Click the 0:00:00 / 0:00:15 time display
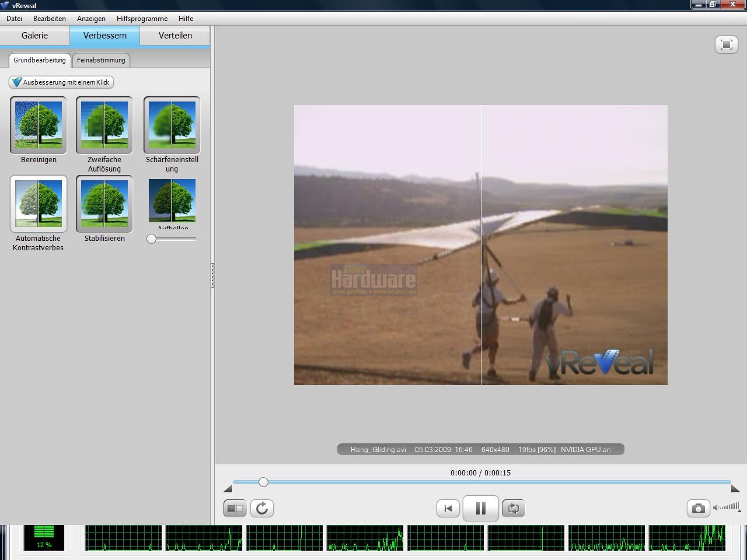The image size is (747, 560). pyautogui.click(x=480, y=473)
